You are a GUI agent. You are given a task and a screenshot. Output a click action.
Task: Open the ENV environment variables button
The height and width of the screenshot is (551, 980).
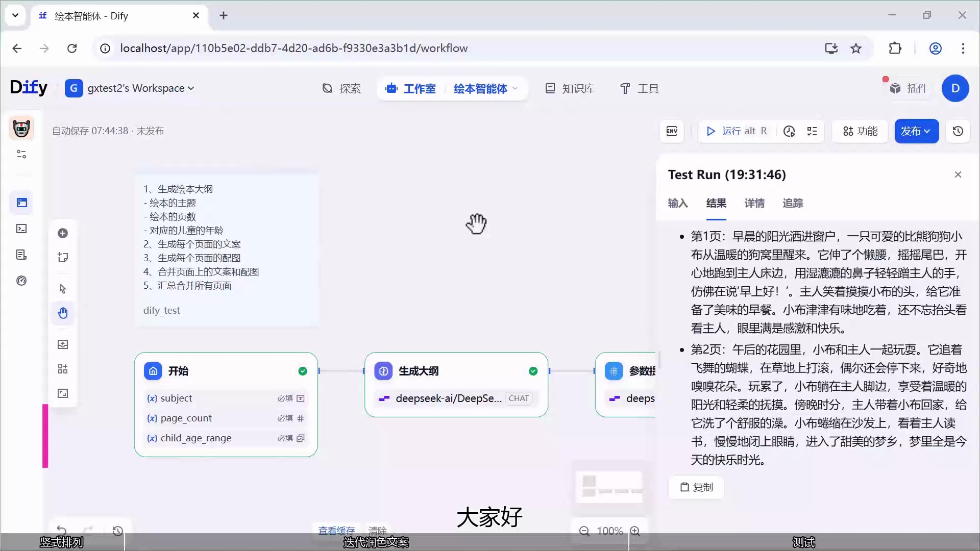coord(672,131)
